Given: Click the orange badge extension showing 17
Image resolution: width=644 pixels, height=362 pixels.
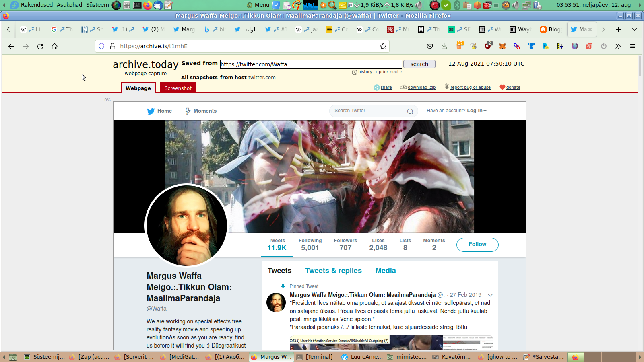Looking at the screenshot, I should (x=459, y=45).
